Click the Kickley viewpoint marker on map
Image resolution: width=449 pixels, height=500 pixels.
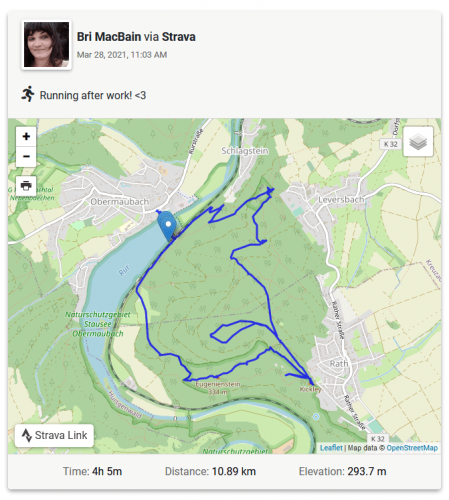(311, 383)
